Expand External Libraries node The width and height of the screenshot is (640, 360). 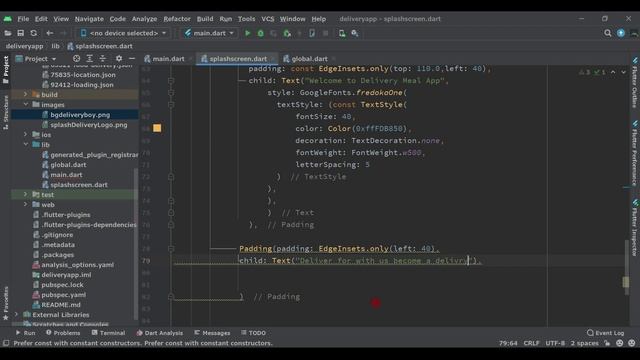click(x=16, y=315)
